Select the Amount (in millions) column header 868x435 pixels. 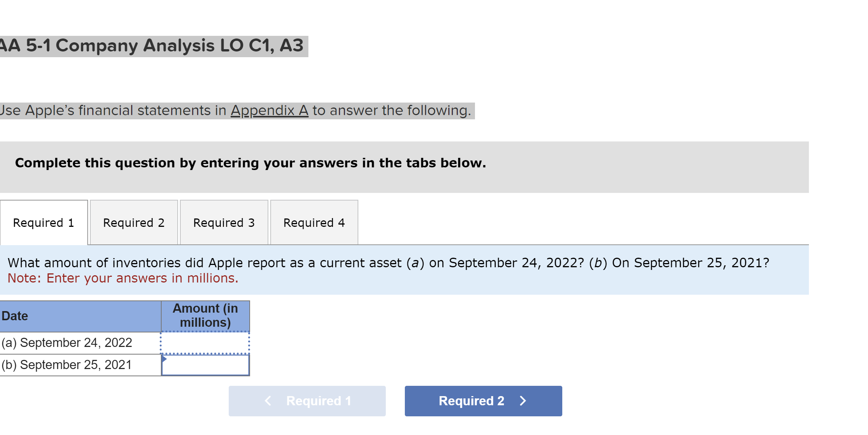[x=205, y=315]
